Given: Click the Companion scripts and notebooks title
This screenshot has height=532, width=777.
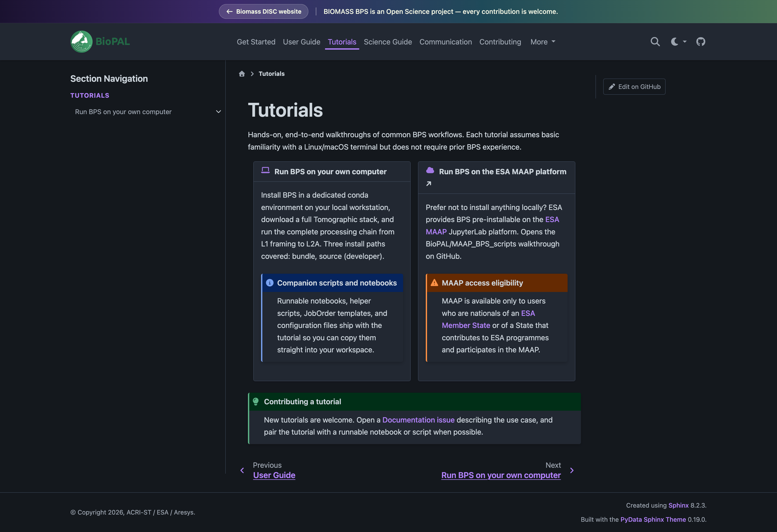Looking at the screenshot, I should pyautogui.click(x=337, y=283).
